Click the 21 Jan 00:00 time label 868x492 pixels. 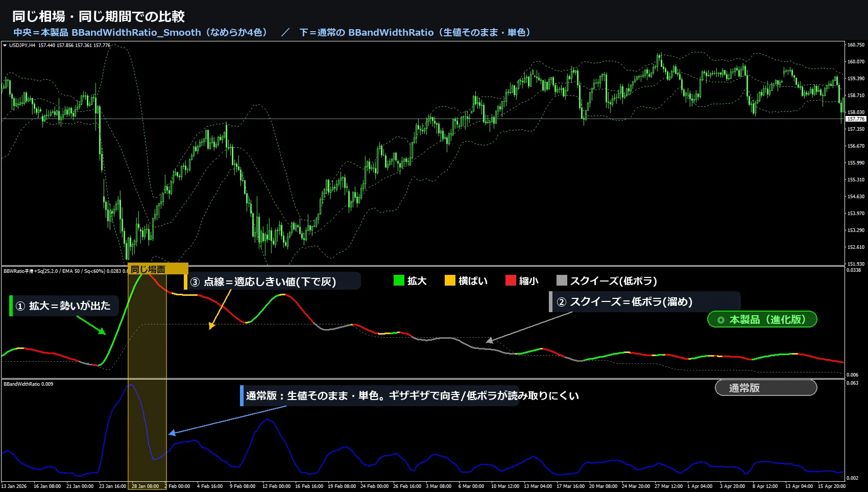coord(80,486)
